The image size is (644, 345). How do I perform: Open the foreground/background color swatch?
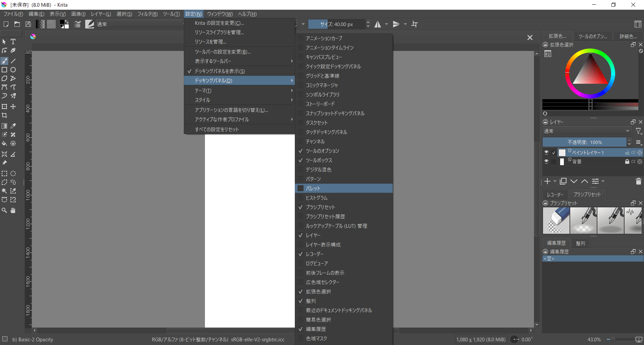tap(64, 24)
